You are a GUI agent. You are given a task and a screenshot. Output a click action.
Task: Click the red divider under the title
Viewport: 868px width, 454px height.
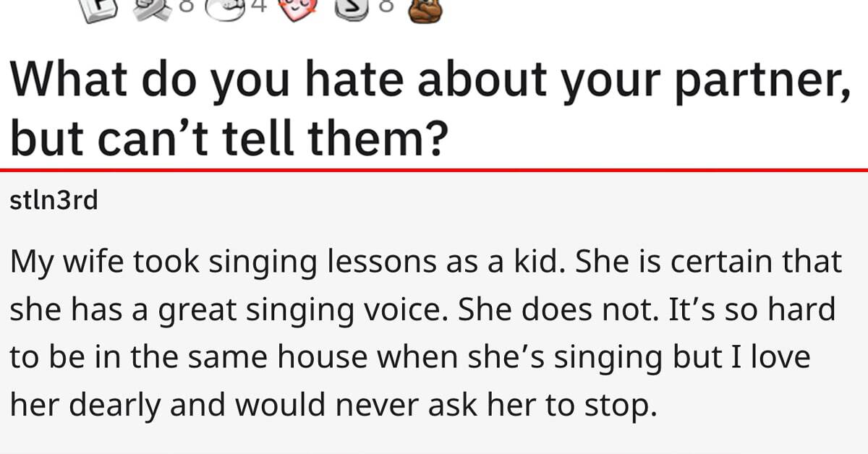point(434,170)
